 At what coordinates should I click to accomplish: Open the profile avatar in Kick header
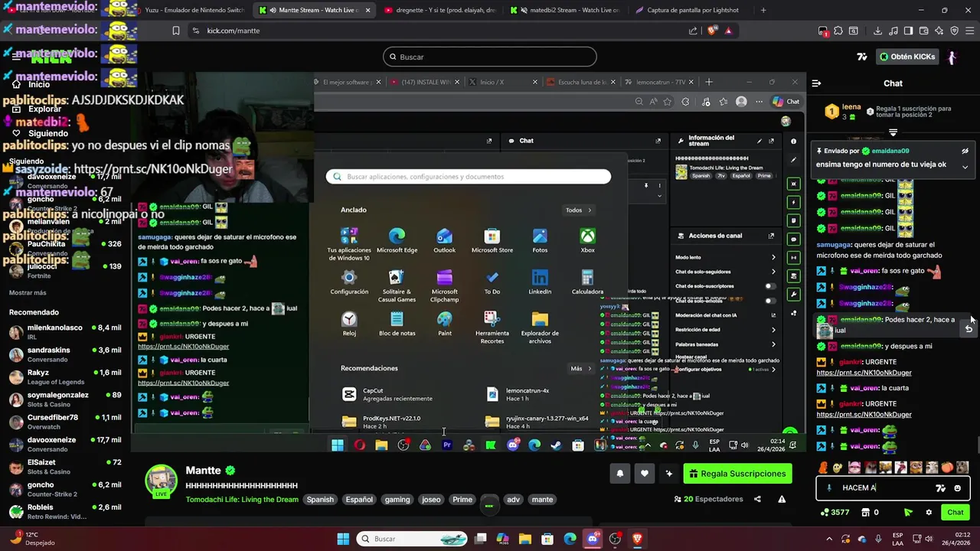click(952, 57)
